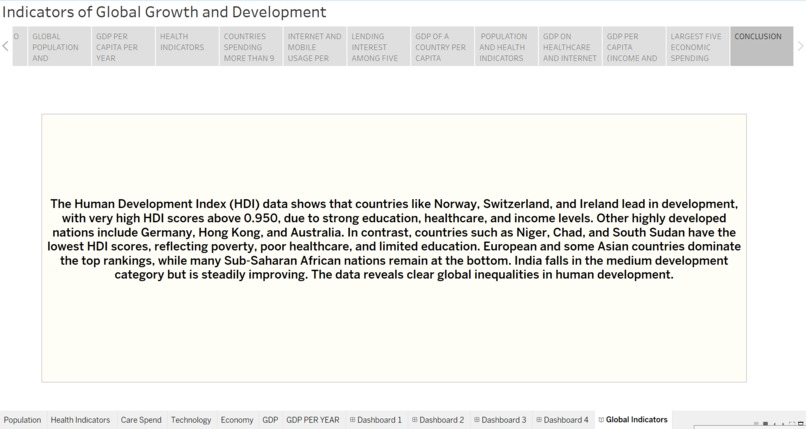The width and height of the screenshot is (806, 429).
Task: Open the Global Population story point
Action: pos(59,46)
